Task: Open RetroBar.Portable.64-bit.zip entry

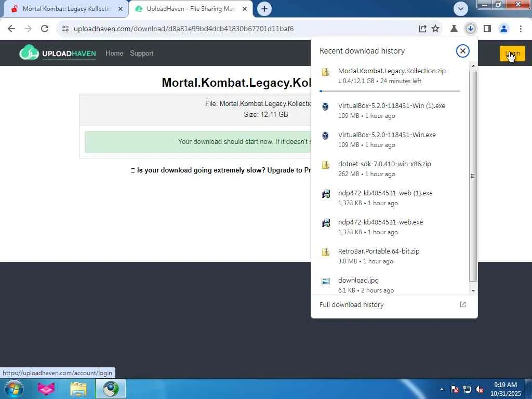Action: point(390,257)
